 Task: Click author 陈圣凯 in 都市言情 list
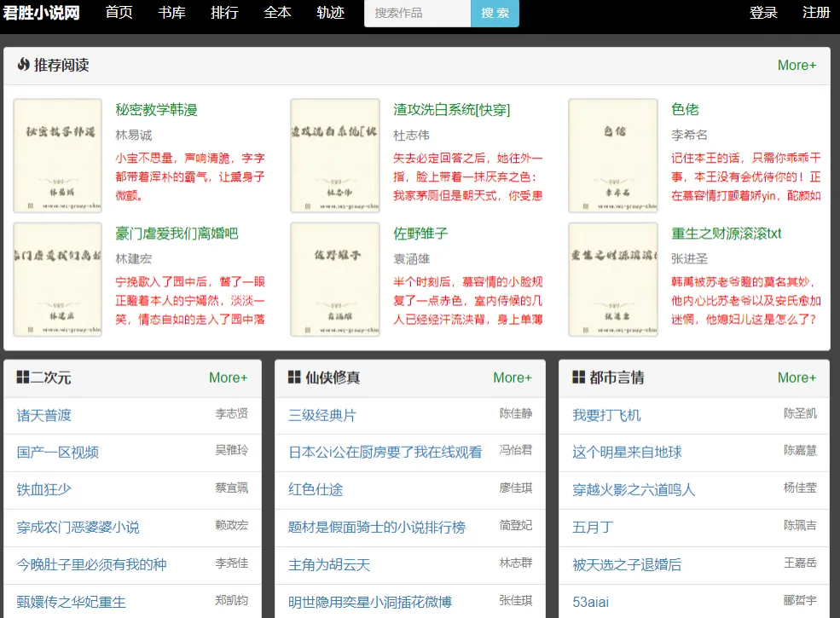click(x=801, y=413)
